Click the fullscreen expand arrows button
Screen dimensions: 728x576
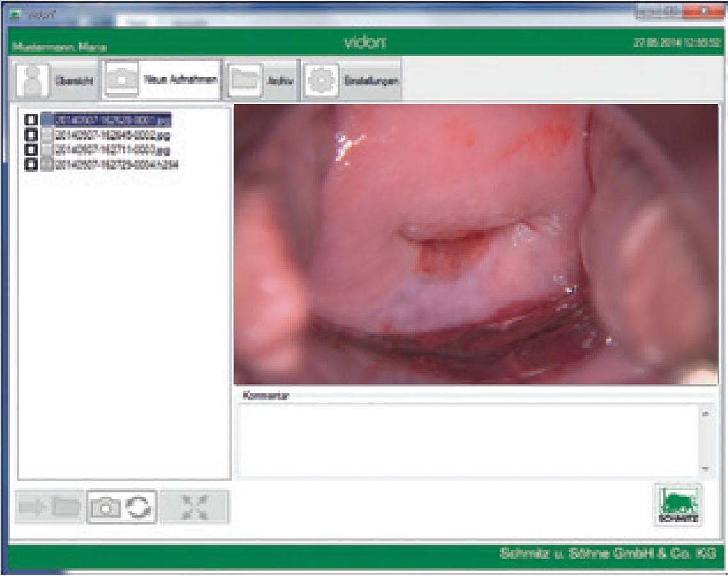194,508
